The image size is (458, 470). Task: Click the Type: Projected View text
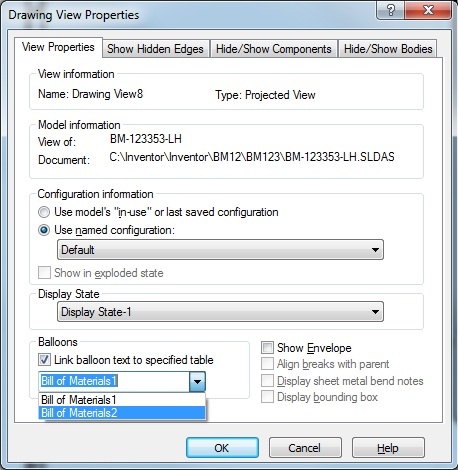click(265, 95)
